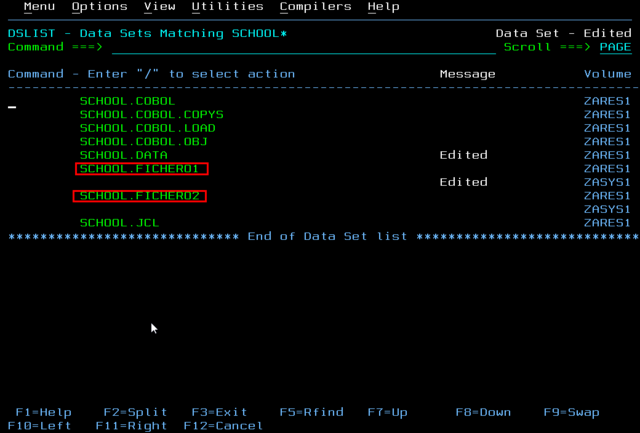640x433 pixels.
Task: Click the Edited message on SCHOOL.DATA row
Action: pyautogui.click(x=463, y=155)
